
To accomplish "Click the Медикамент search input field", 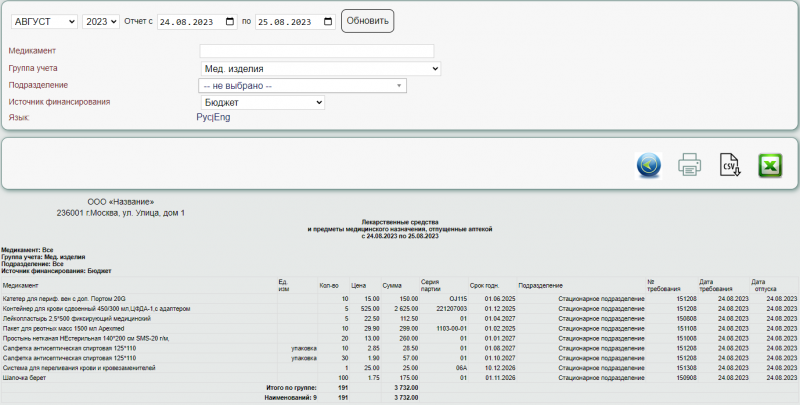I will (x=316, y=51).
